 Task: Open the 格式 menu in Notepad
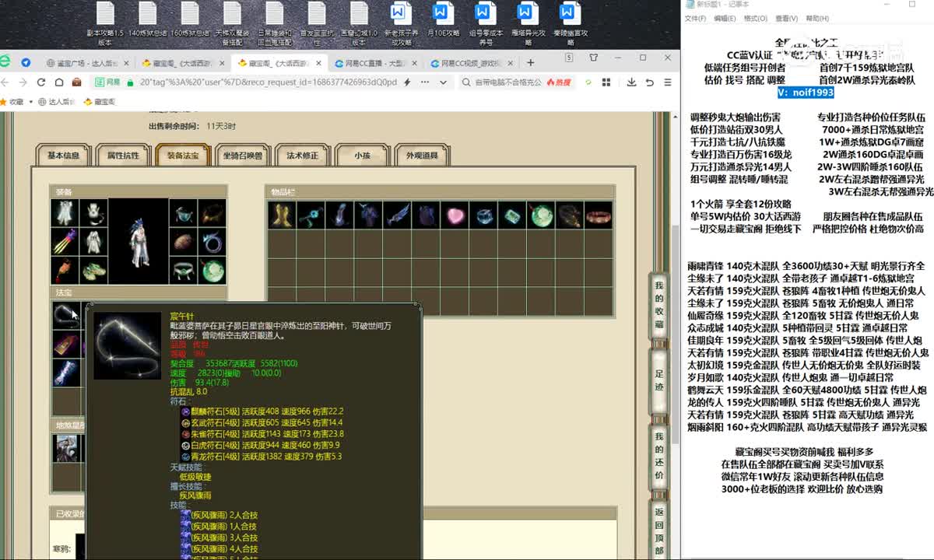click(755, 18)
